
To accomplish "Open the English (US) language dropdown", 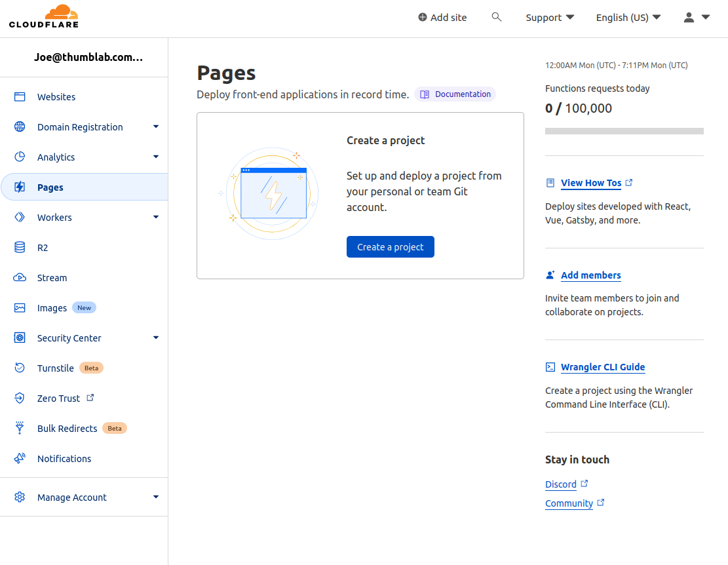I will click(628, 18).
